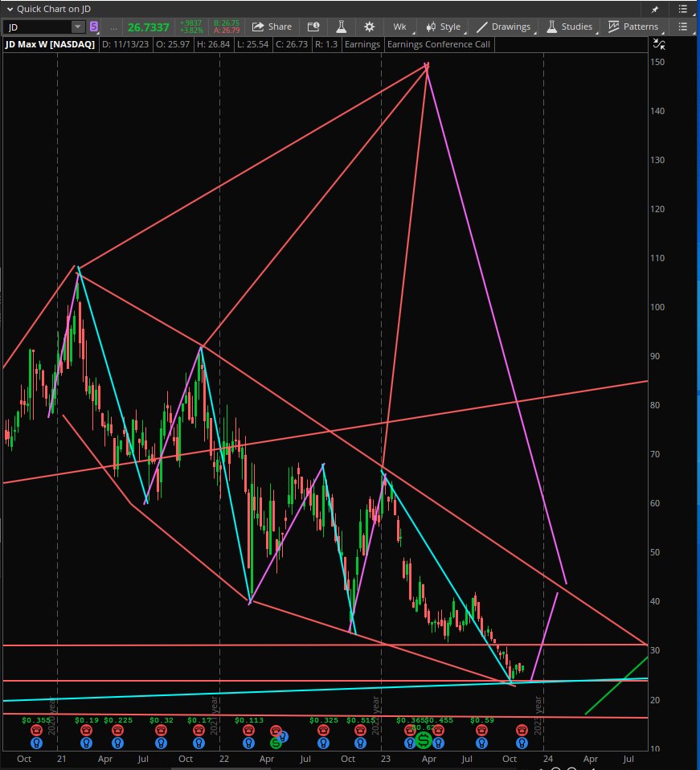Click the large green dividend dollar icon

pos(424,740)
